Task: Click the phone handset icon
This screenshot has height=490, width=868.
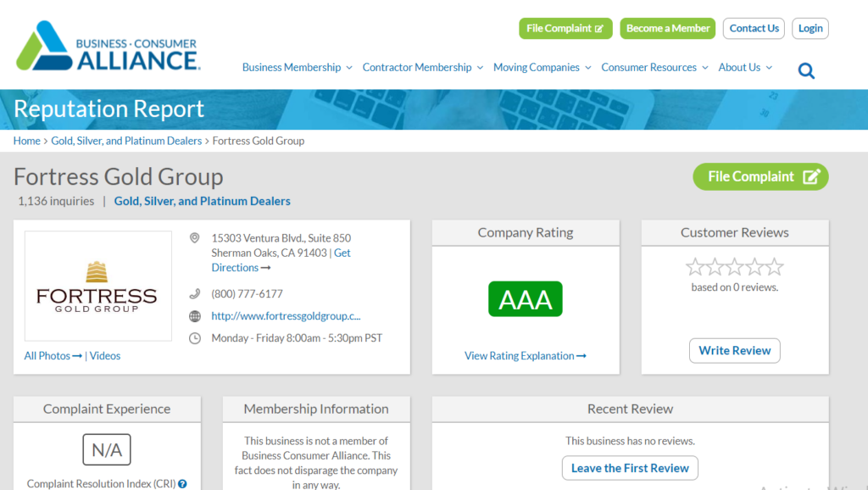Action: tap(194, 293)
